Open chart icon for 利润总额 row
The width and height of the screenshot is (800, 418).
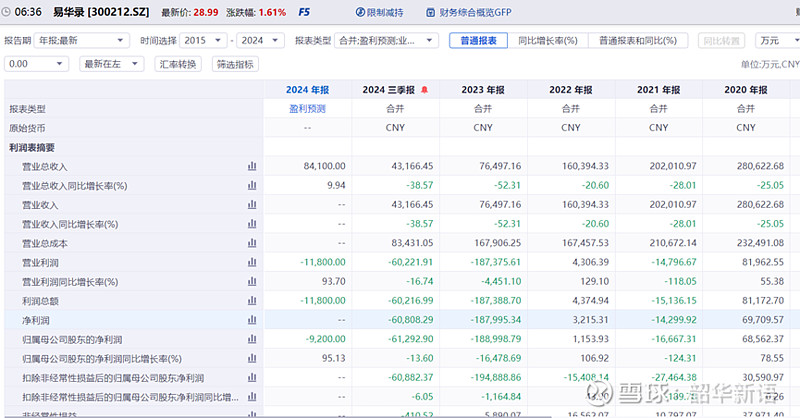(252, 301)
